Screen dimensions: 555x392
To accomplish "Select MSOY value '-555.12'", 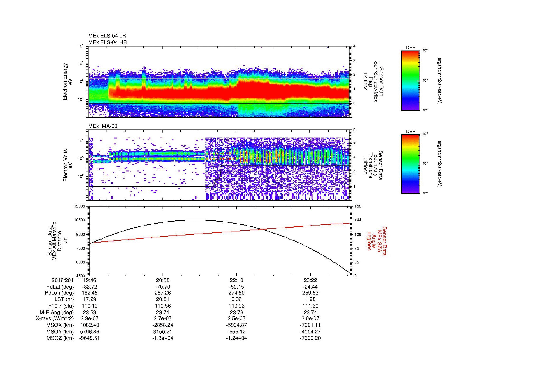I will tap(236, 332).
